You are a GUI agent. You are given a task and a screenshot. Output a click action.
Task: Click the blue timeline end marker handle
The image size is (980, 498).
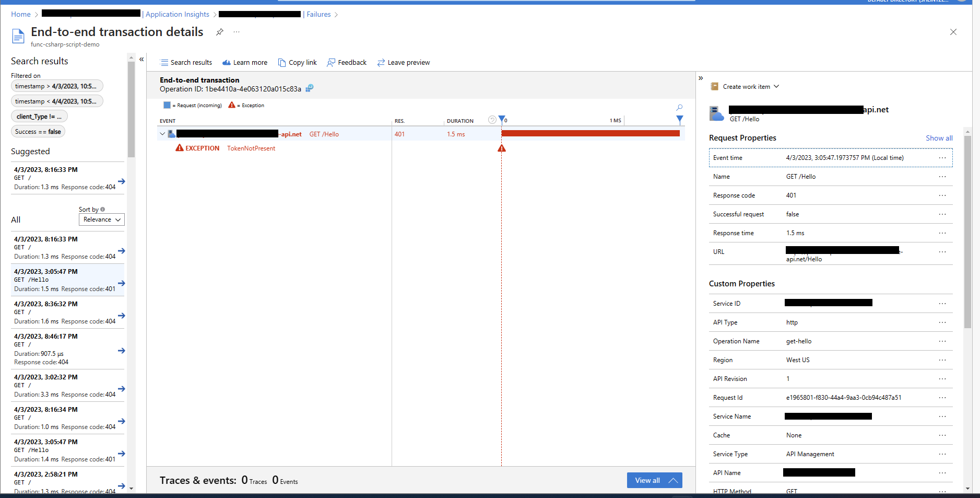(680, 119)
